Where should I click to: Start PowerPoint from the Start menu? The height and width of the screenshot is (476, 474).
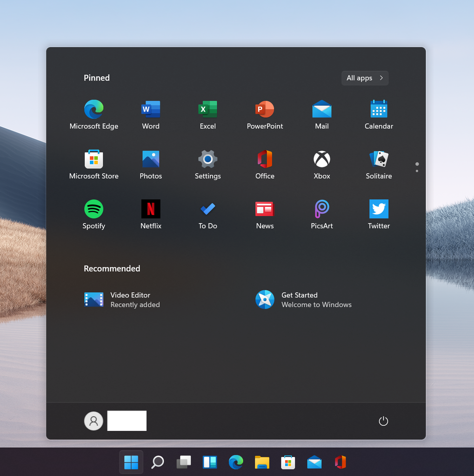pyautogui.click(x=265, y=114)
